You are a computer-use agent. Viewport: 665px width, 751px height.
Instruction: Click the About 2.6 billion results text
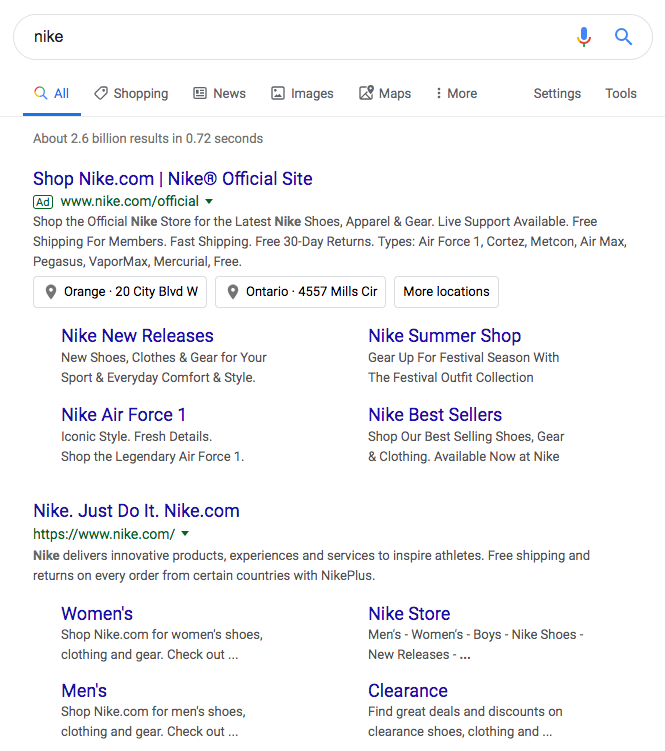[x=148, y=138]
